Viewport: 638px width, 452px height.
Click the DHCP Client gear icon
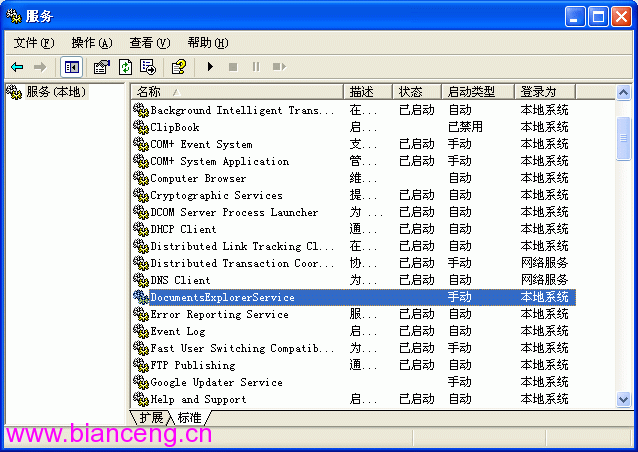[141, 229]
